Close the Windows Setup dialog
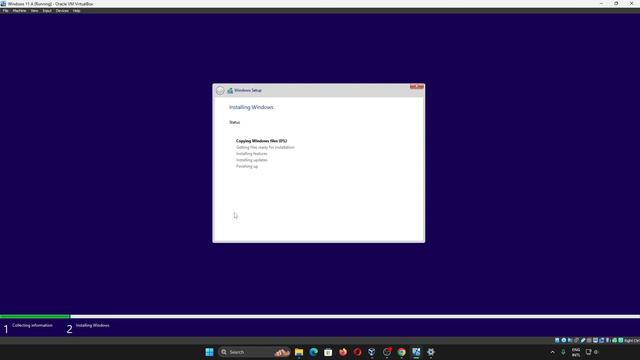The width and height of the screenshot is (640, 360). tap(417, 87)
